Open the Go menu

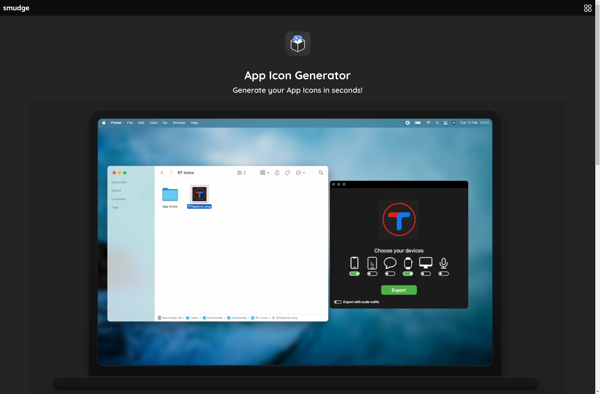(x=165, y=123)
